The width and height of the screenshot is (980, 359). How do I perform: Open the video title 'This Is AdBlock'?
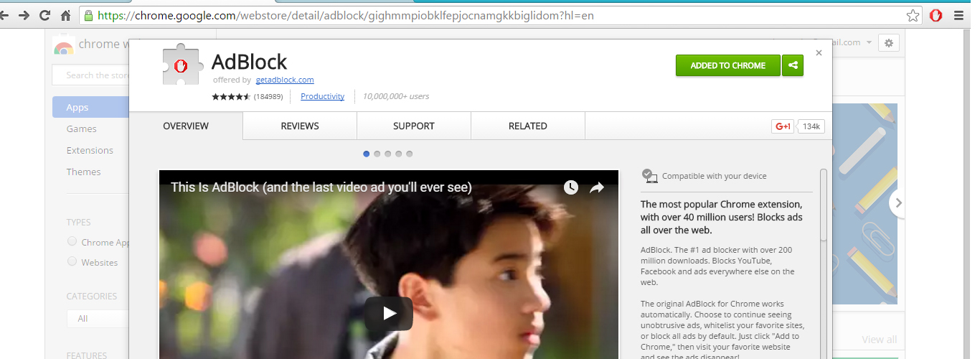tap(321, 187)
